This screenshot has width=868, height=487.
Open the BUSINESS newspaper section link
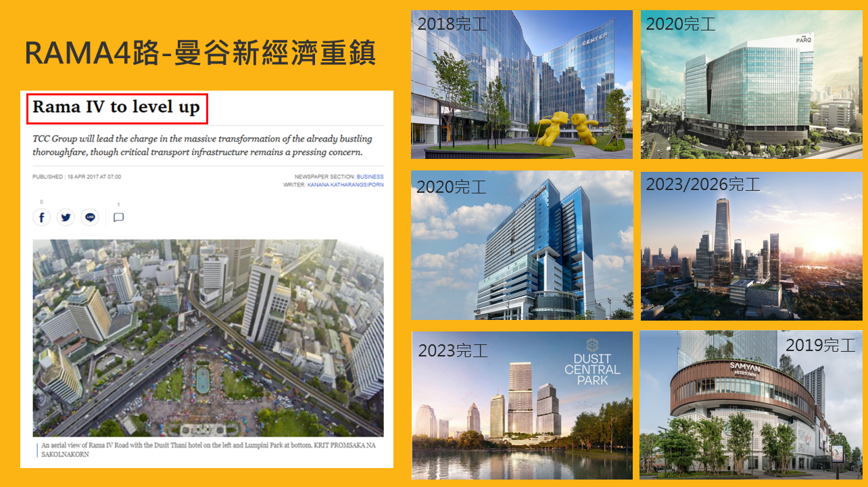pyautogui.click(x=370, y=177)
